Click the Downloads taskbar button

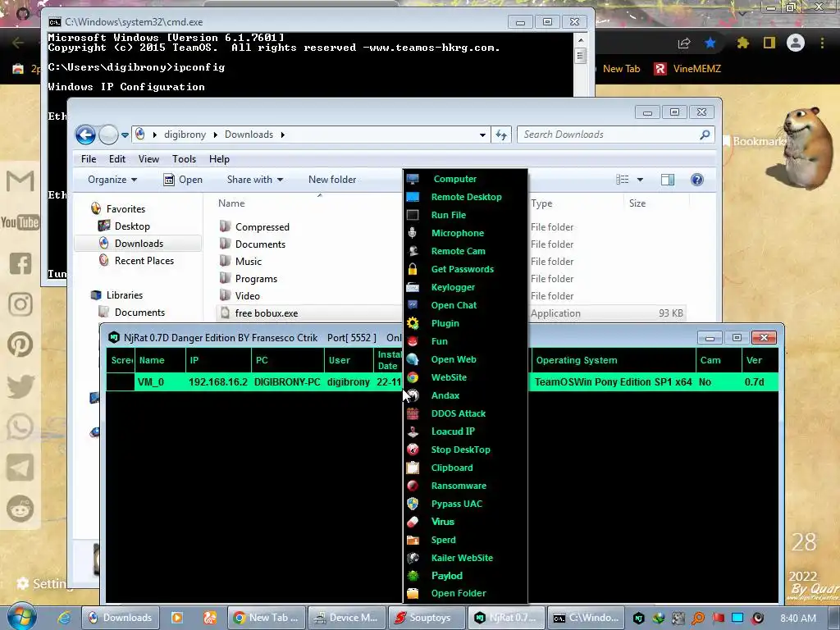(x=121, y=618)
